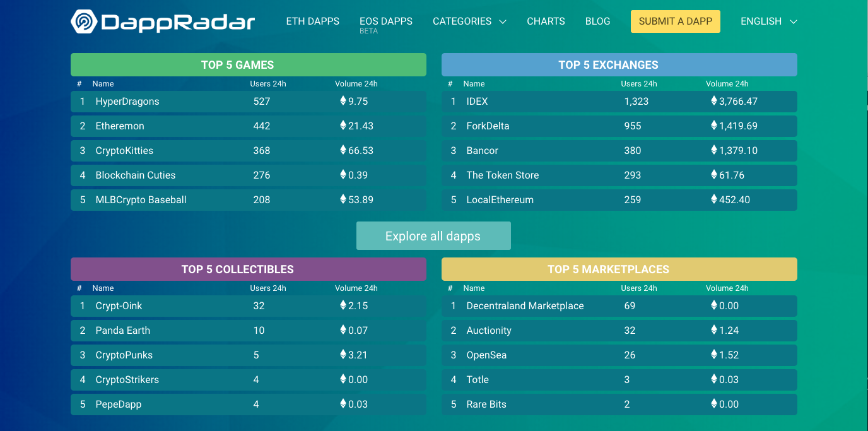Click the DappRadar logo icon
The image size is (868, 431).
point(83,21)
